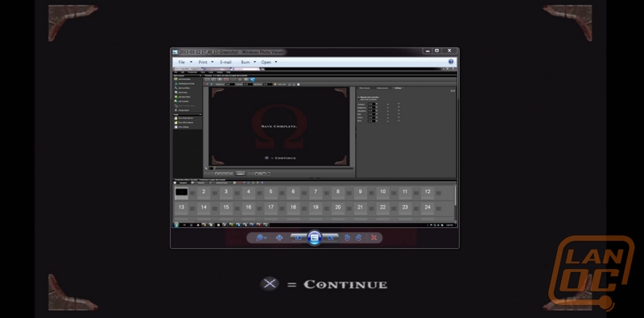This screenshot has height=318, width=644.
Task: Click the Windows Start orb in the captured taskbar
Action: tap(176, 225)
